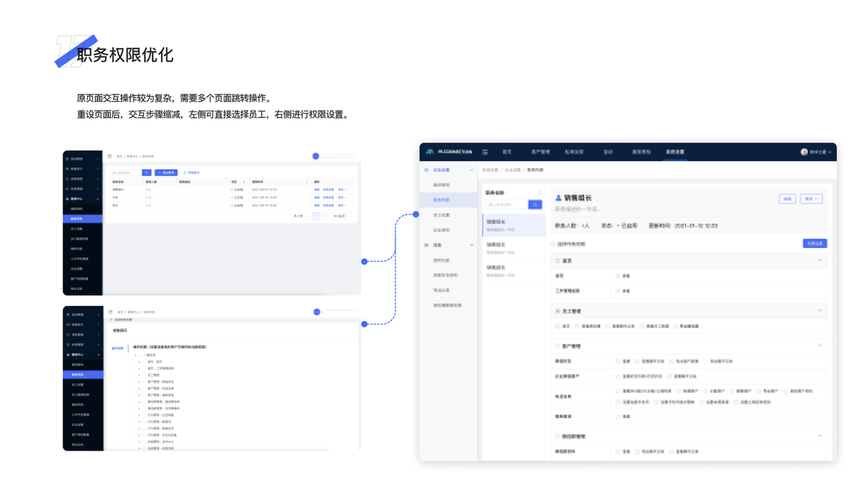Click the role search field under 职务名称
The width and height of the screenshot is (868, 488).
pos(507,205)
